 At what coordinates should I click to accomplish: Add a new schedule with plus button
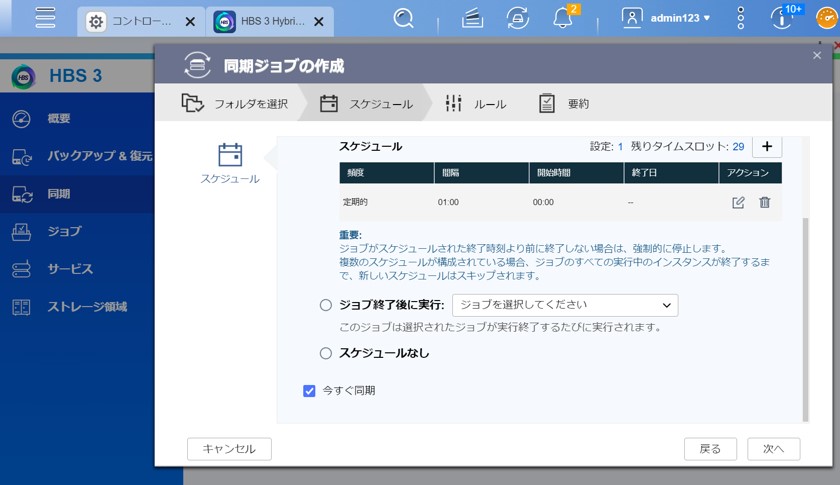click(767, 146)
